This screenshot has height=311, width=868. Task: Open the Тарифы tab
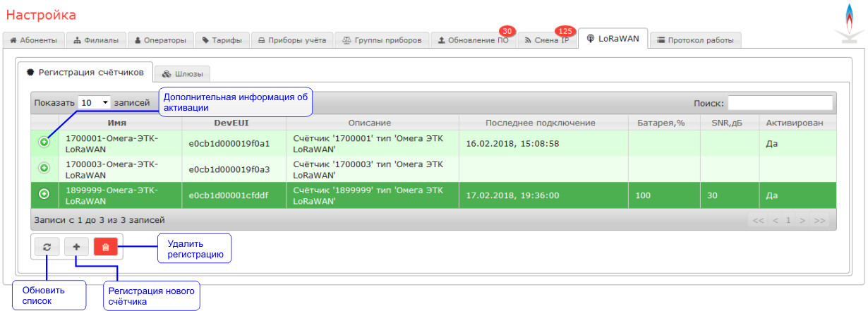point(222,40)
